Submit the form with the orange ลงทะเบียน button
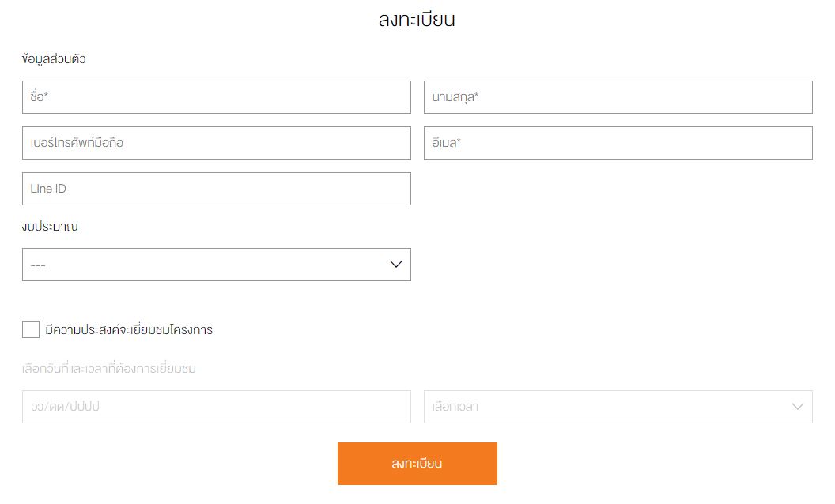835x504 pixels. pos(417,464)
